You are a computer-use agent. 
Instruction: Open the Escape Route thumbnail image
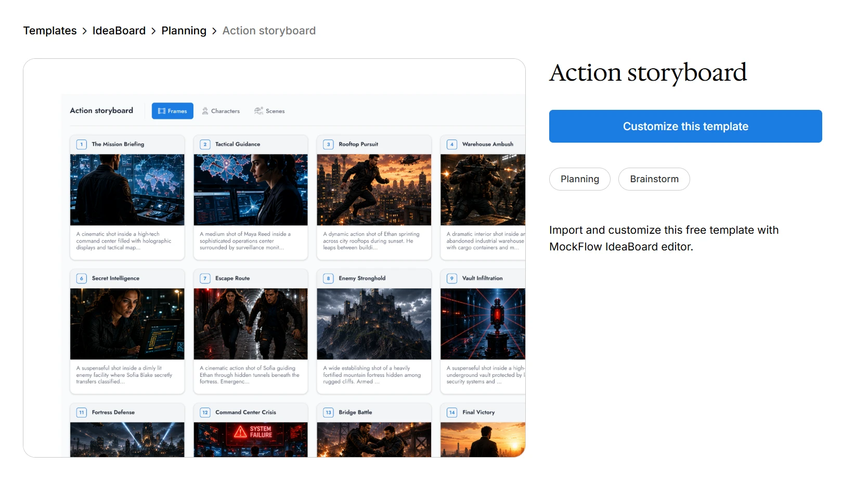251,324
